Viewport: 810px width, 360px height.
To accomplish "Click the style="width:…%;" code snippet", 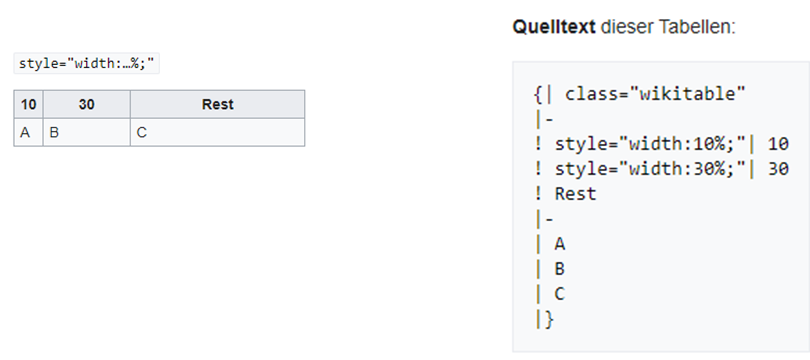I will [86, 64].
